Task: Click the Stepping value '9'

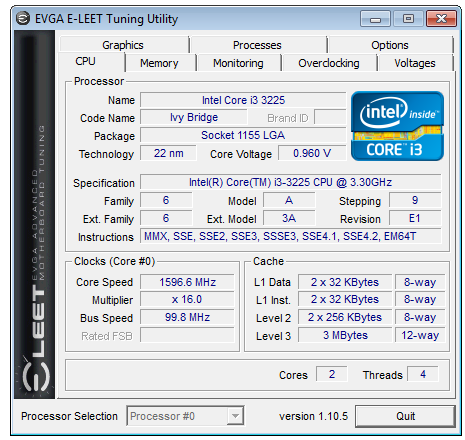Action: 415,200
